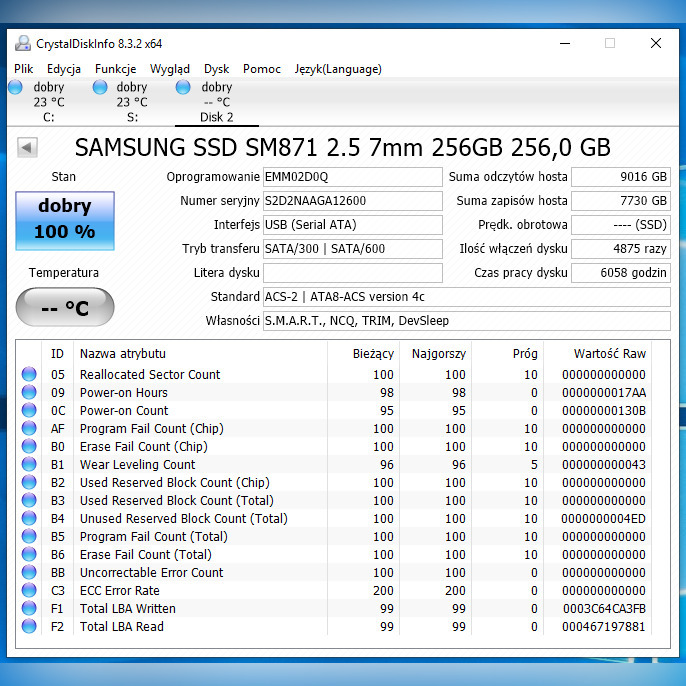
Task: Click the serial number field S2D2NAAGA12600
Action: pyautogui.click(x=352, y=201)
